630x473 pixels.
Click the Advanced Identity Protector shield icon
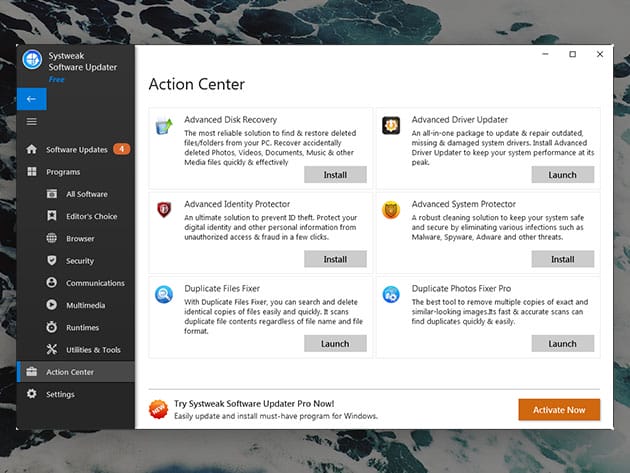[x=164, y=210]
